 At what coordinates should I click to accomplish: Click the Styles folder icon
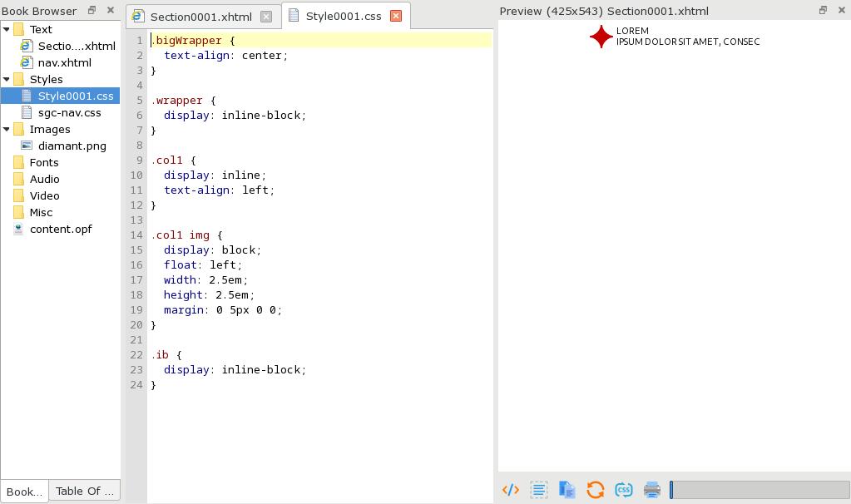18,79
